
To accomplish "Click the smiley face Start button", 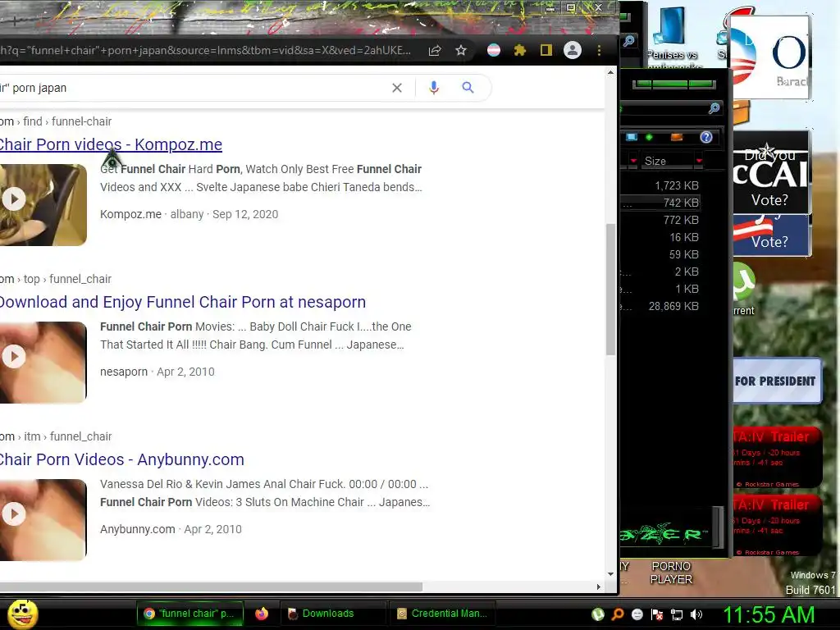I will pos(22,614).
